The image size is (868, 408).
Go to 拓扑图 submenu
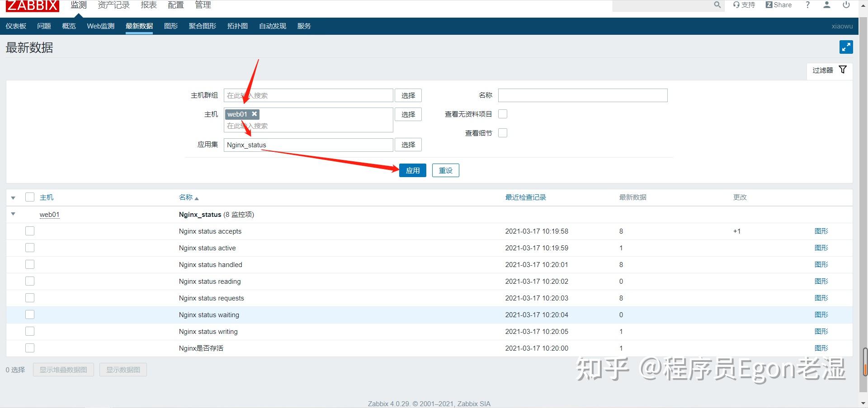(x=238, y=26)
